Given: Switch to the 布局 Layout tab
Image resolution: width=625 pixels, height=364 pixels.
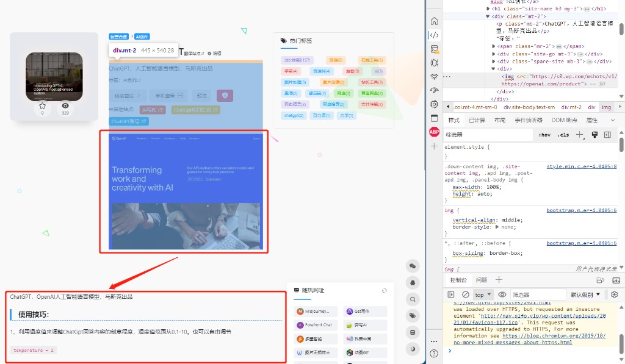Looking at the screenshot, I should [x=500, y=120].
